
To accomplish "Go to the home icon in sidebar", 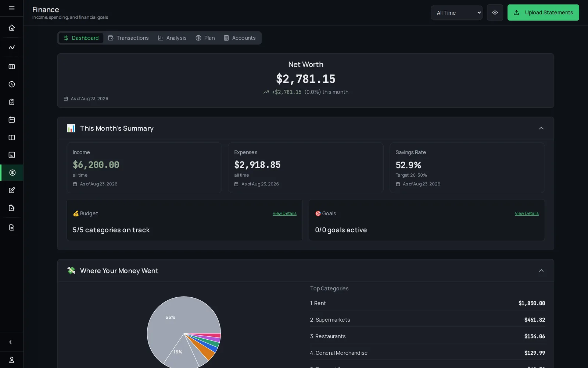I will (12, 28).
